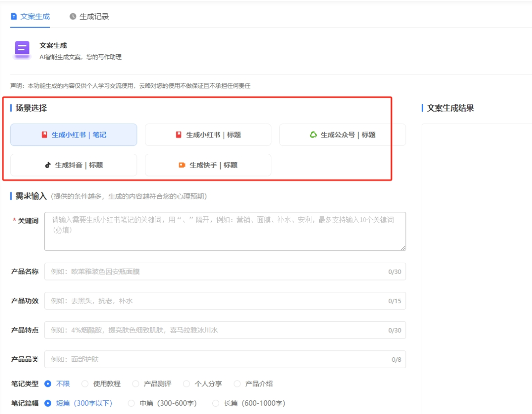Click the 0/30 counter in 产品名称 field

coord(395,272)
